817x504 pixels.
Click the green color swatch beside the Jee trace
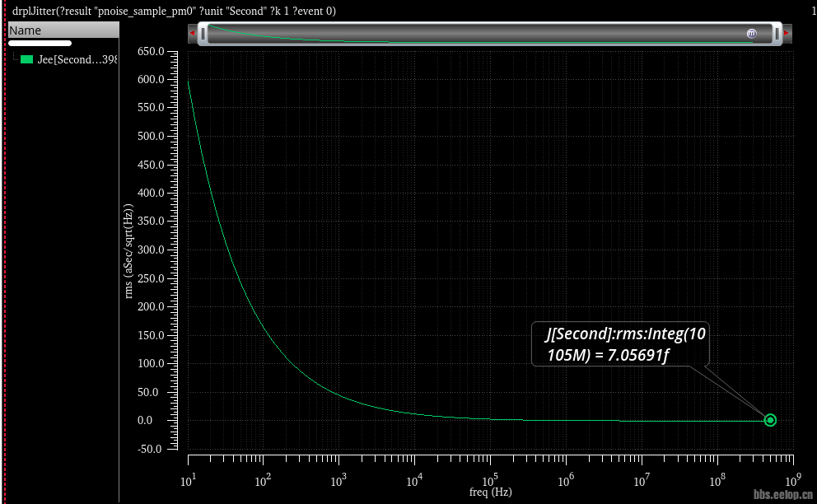[26, 59]
